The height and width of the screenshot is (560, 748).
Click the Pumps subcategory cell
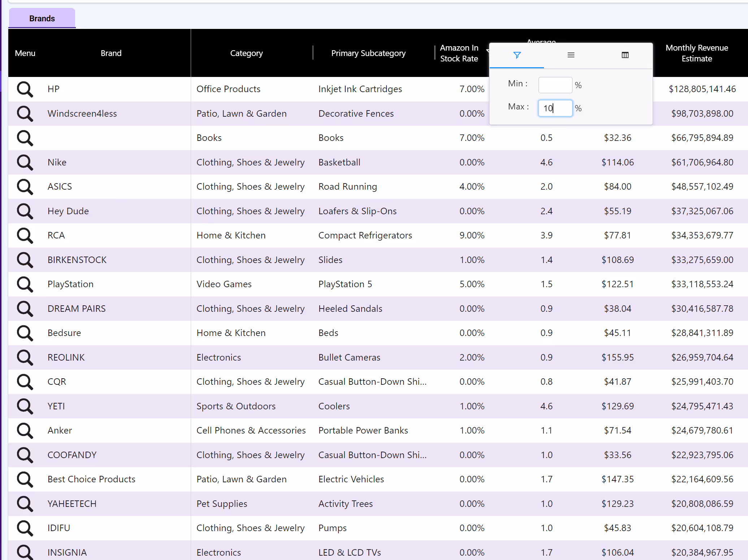coord(332,528)
